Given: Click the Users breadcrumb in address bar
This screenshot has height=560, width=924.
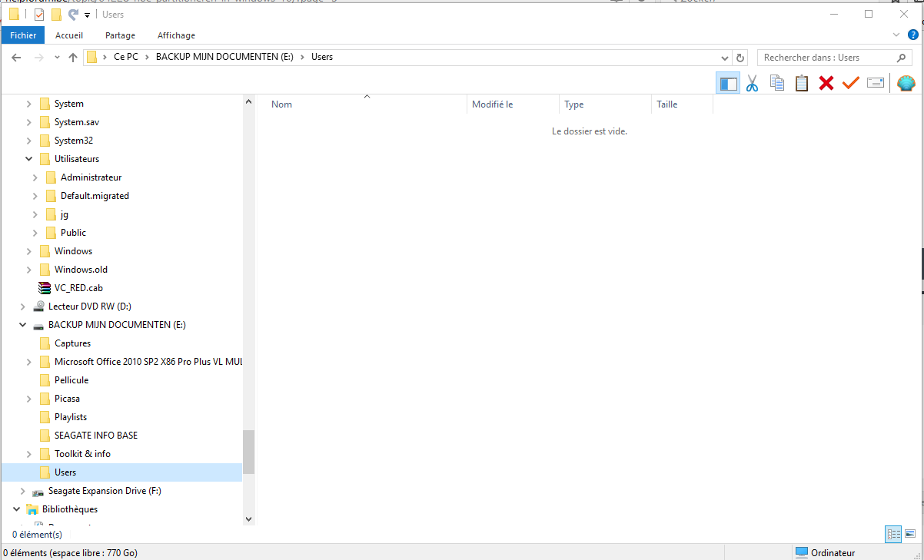Looking at the screenshot, I should 322,57.
